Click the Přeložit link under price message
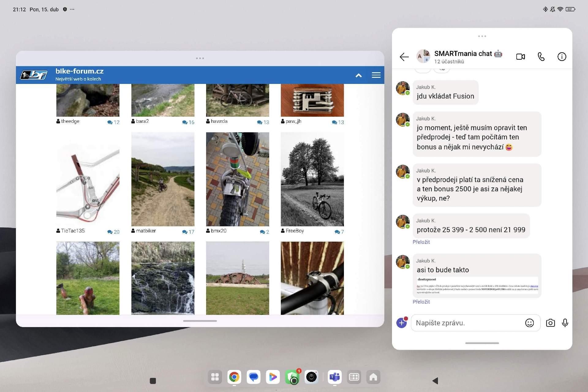 [x=421, y=242]
